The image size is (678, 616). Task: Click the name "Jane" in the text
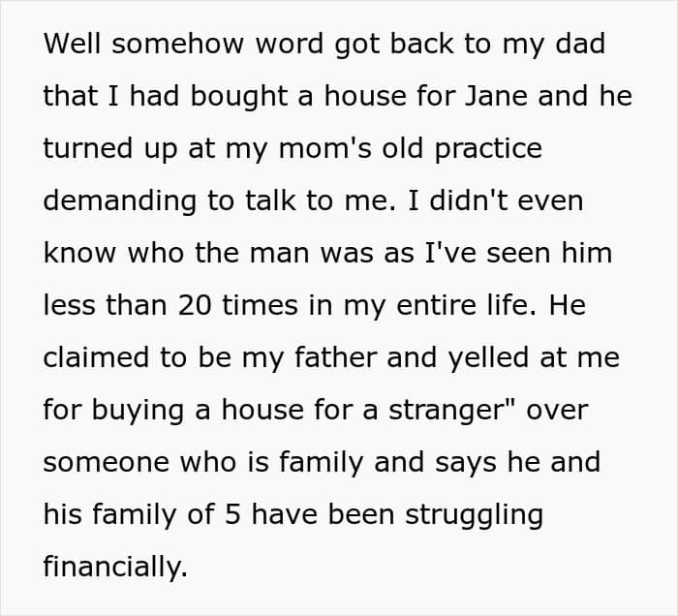coord(496,96)
